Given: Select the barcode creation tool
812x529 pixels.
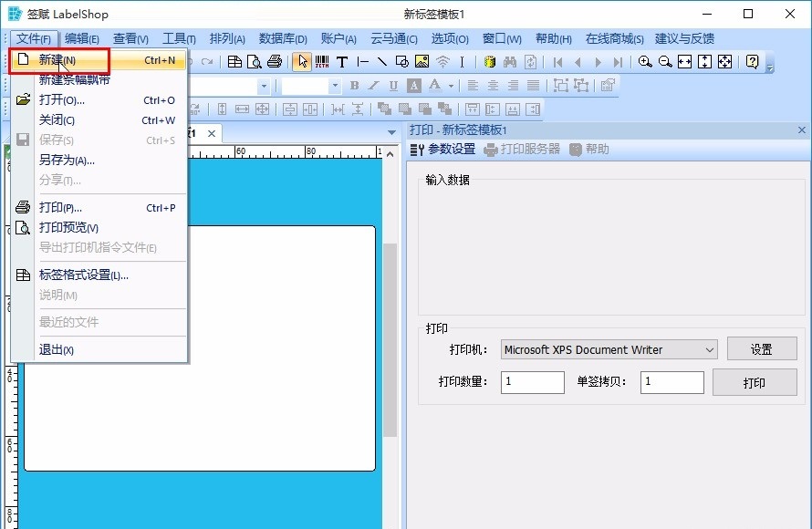Looking at the screenshot, I should [x=321, y=61].
